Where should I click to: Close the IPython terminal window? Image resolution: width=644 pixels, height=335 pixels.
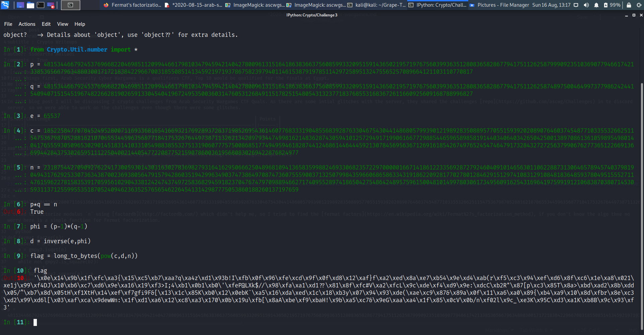641,15
